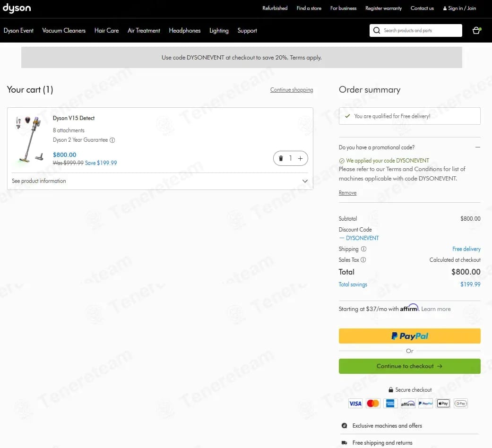Click the $800.00 item price

point(65,155)
